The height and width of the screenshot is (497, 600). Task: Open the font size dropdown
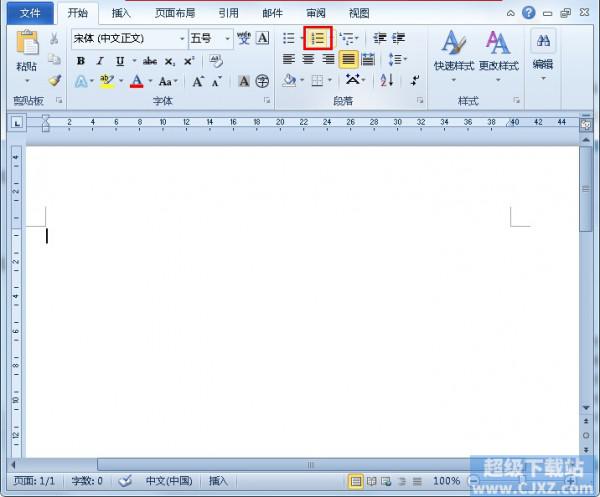pyautogui.click(x=227, y=39)
